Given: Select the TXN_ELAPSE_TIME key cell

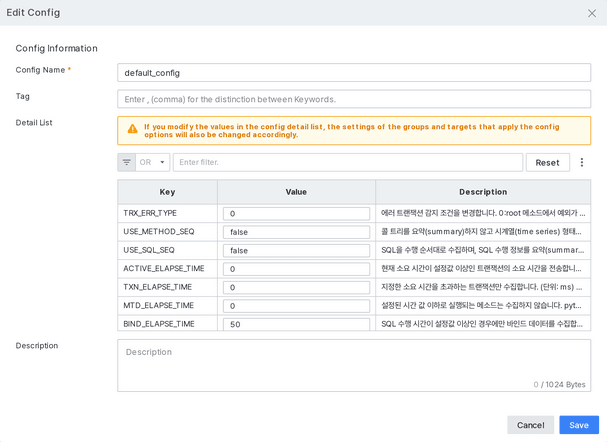Looking at the screenshot, I should click(167, 287).
